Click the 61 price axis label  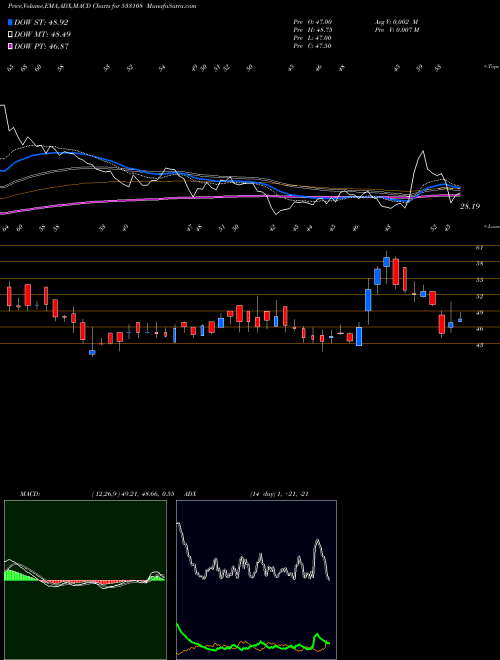pos(479,248)
